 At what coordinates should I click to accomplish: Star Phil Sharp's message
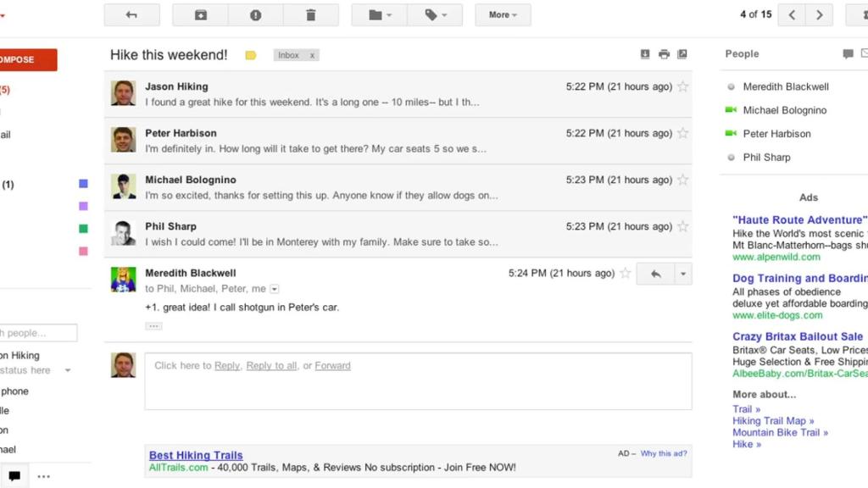pos(683,226)
